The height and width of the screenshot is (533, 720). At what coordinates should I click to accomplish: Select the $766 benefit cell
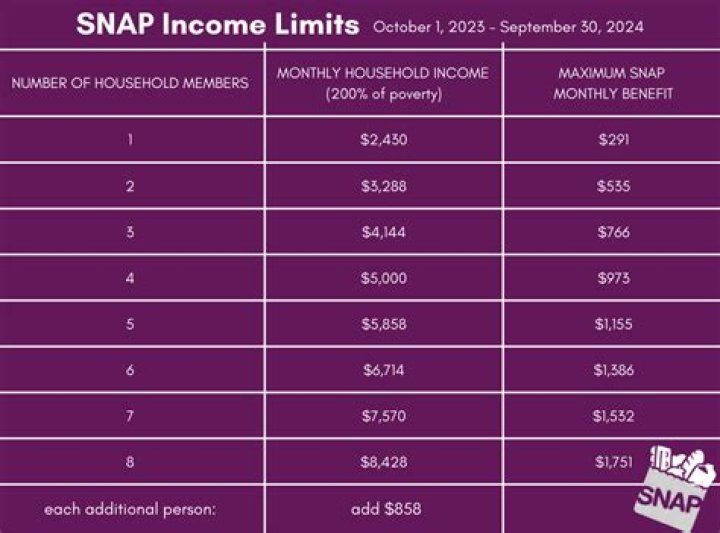tap(612, 233)
